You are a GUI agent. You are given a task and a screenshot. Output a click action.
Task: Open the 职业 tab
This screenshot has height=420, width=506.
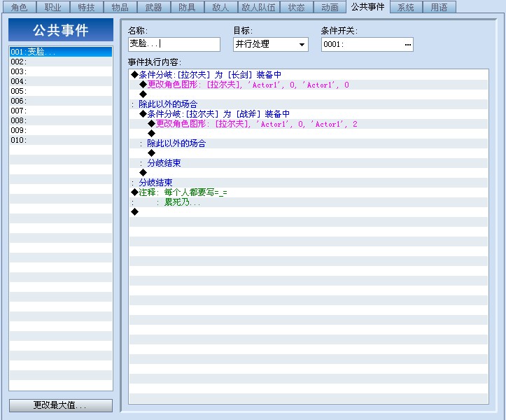click(x=52, y=7)
